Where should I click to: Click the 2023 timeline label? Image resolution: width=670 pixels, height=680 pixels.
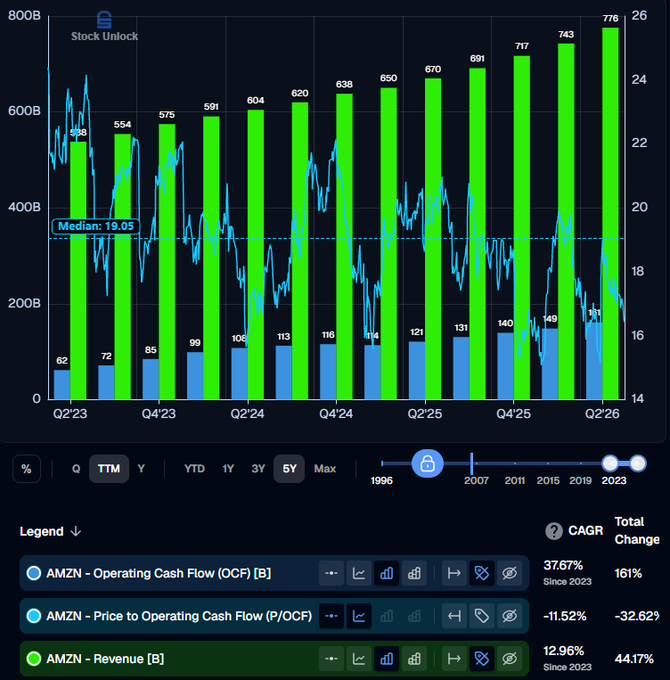click(614, 481)
